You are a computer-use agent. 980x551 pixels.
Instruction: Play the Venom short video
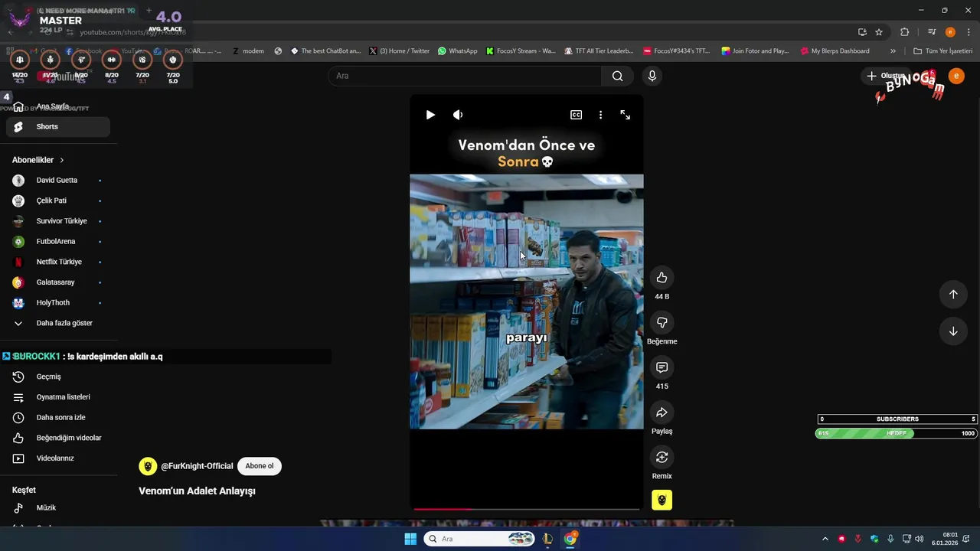(x=430, y=115)
